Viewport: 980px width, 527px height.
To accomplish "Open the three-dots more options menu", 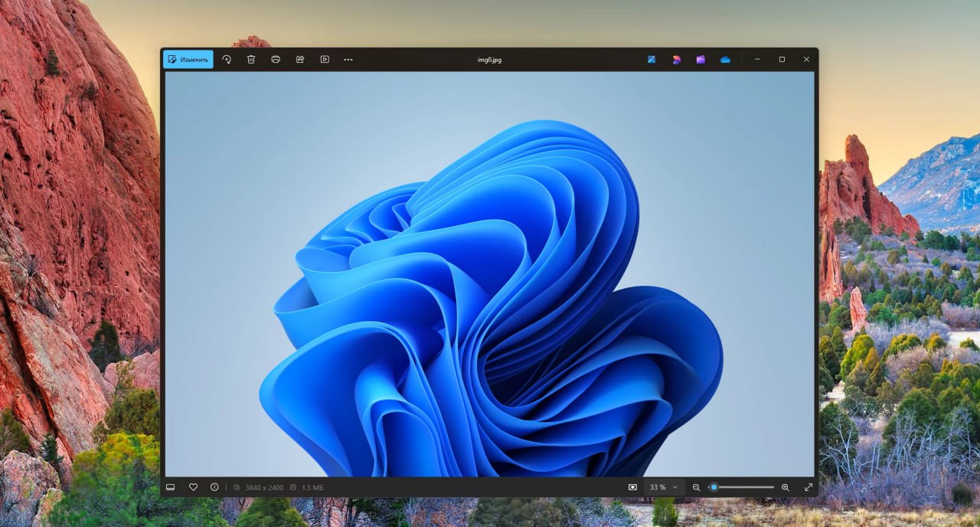I will (348, 60).
